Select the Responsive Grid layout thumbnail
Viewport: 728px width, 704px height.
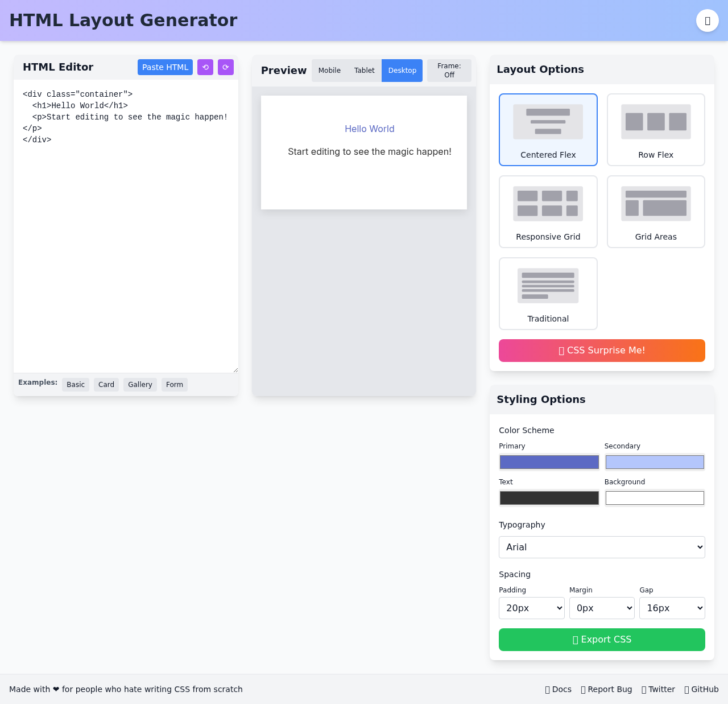[548, 211]
